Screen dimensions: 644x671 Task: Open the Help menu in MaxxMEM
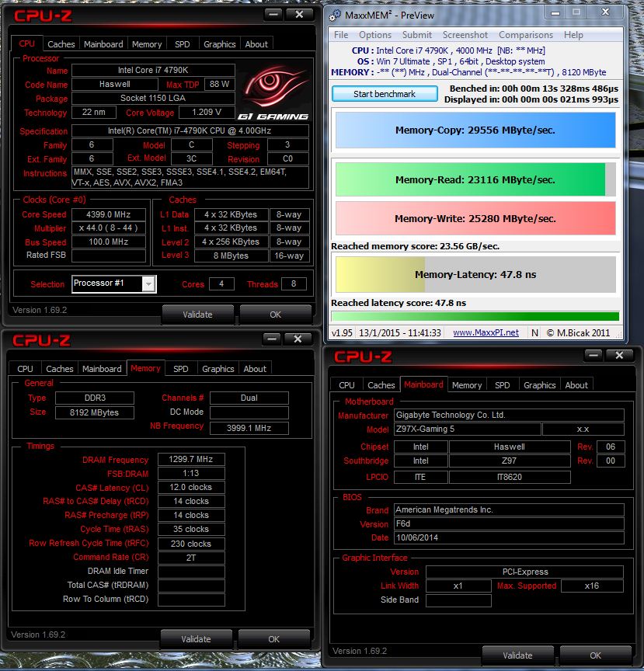click(x=573, y=35)
